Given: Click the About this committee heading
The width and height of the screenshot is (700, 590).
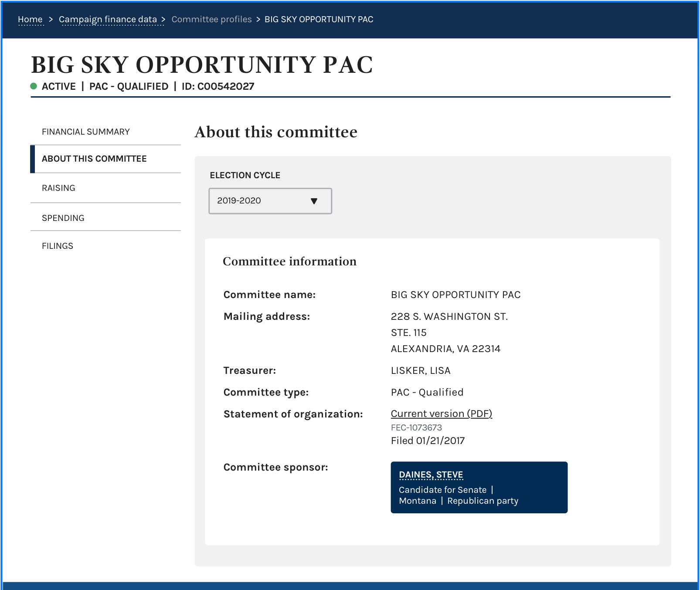Looking at the screenshot, I should [x=276, y=132].
